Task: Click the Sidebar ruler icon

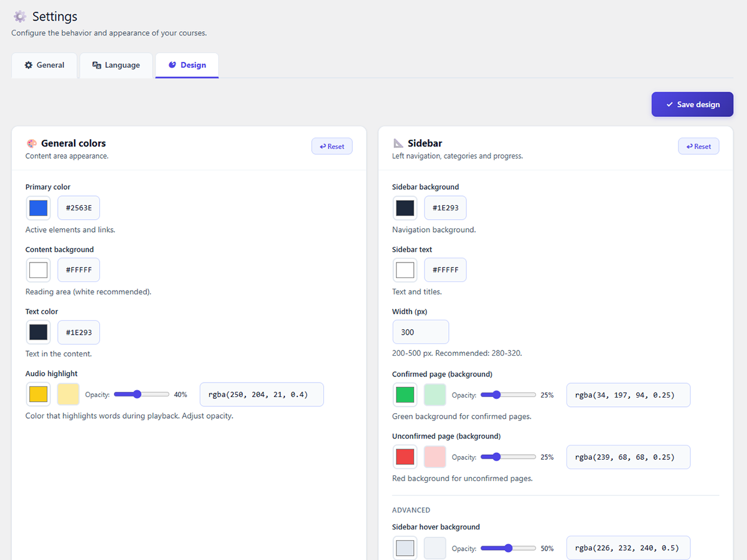Action: 398,143
